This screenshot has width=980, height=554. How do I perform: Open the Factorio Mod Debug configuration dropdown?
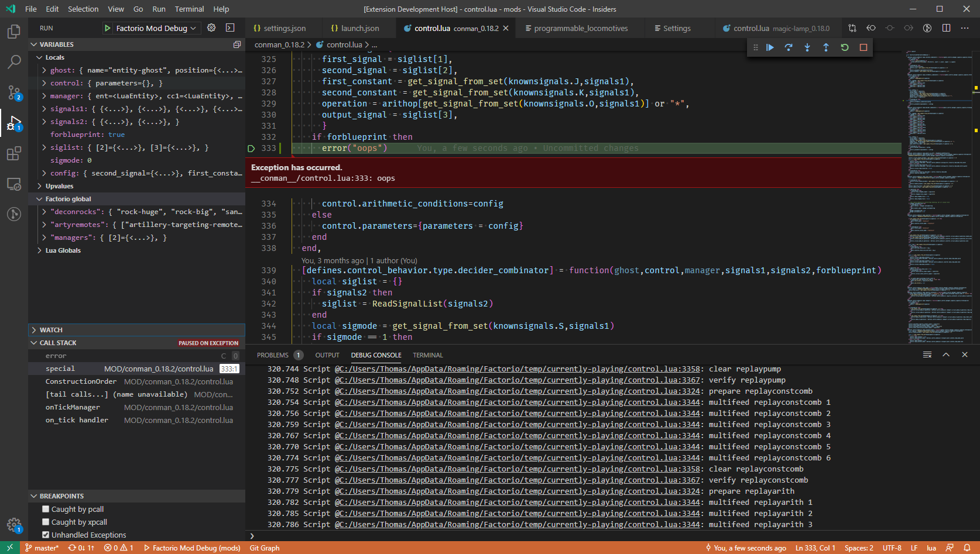152,28
